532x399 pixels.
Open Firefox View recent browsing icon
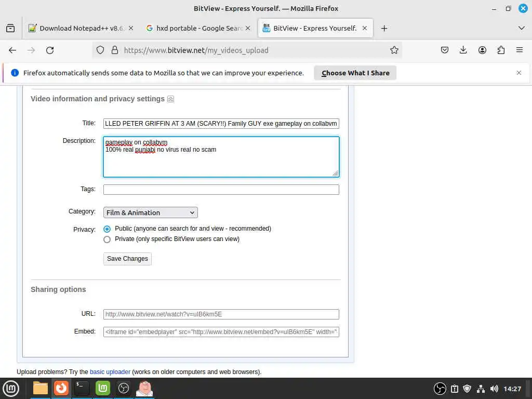click(x=10, y=28)
